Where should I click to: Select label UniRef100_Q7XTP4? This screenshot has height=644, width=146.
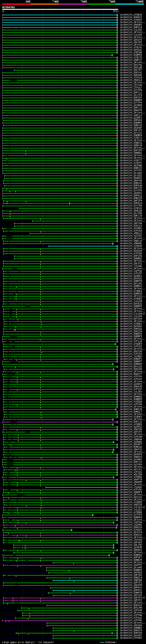131,103
